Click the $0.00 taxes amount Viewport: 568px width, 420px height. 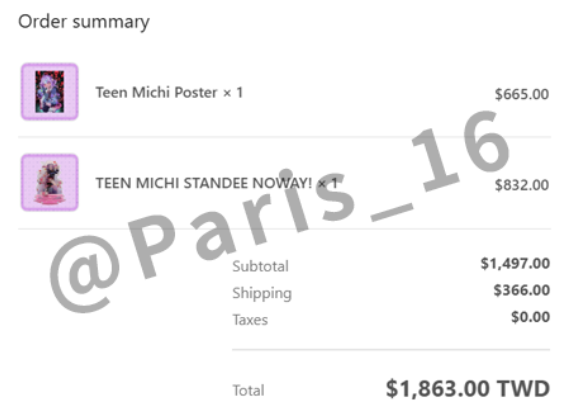pyautogui.click(x=530, y=317)
